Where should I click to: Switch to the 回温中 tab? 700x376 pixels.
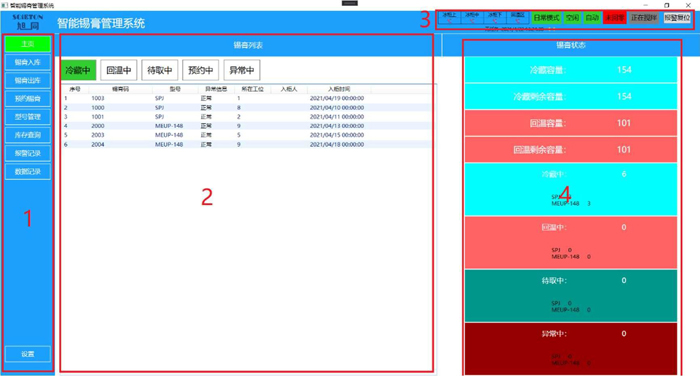pyautogui.click(x=118, y=70)
